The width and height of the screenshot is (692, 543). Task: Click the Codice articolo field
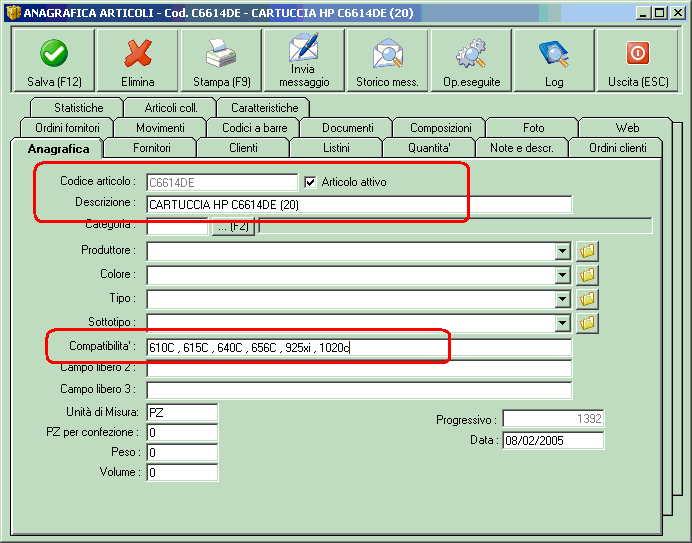point(222,182)
